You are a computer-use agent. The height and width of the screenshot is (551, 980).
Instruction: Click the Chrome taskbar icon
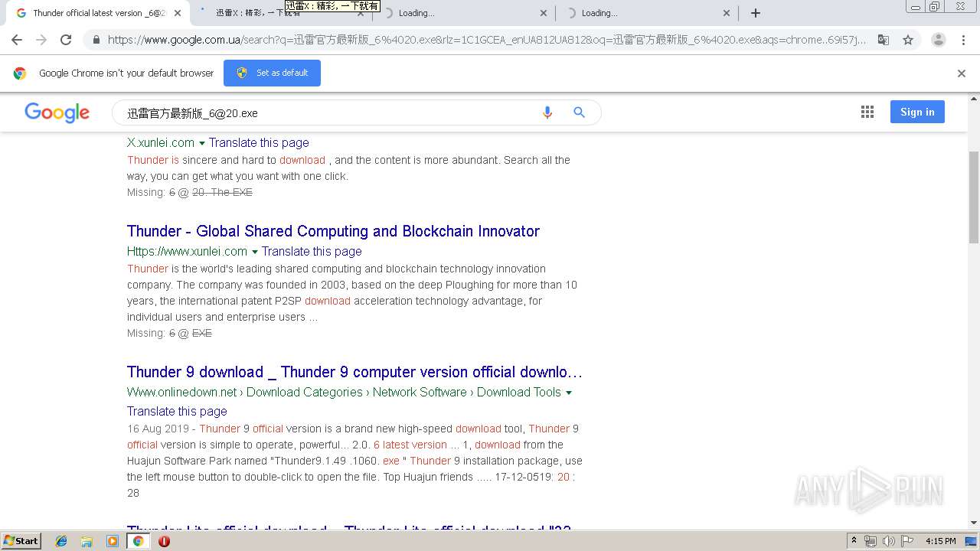tap(139, 541)
